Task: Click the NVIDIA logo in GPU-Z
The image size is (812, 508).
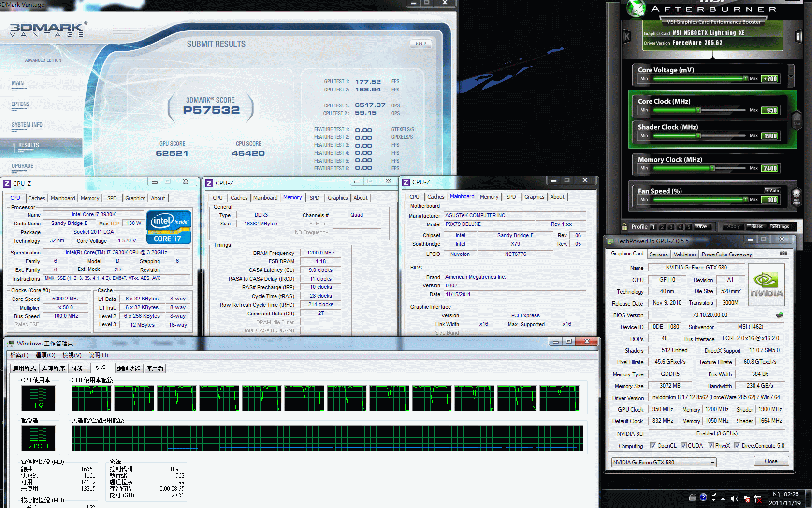Action: [767, 284]
